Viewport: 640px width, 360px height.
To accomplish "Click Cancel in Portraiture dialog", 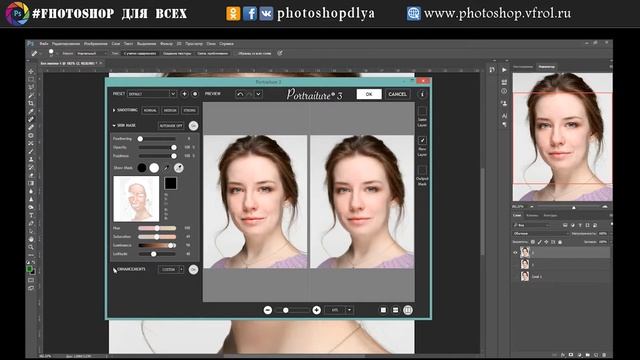I will [398, 94].
